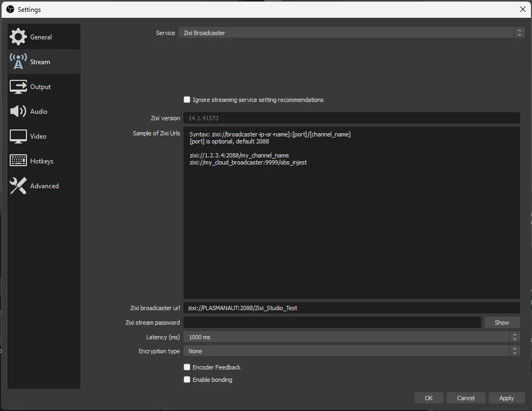Click the OBS logo in the title bar
Screen dimensions: 532x411
[10, 10]
